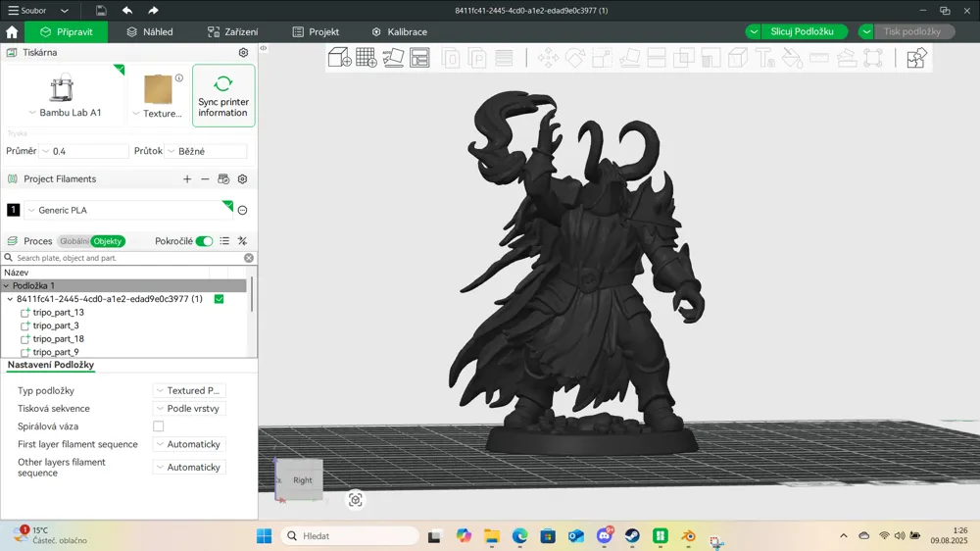Click the home icon

coord(12,32)
